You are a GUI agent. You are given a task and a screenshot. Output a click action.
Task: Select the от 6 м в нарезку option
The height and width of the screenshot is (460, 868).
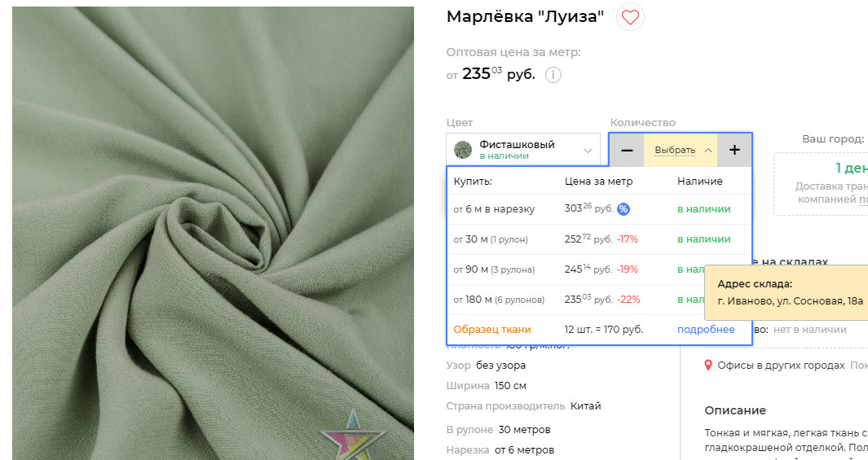pos(599,209)
